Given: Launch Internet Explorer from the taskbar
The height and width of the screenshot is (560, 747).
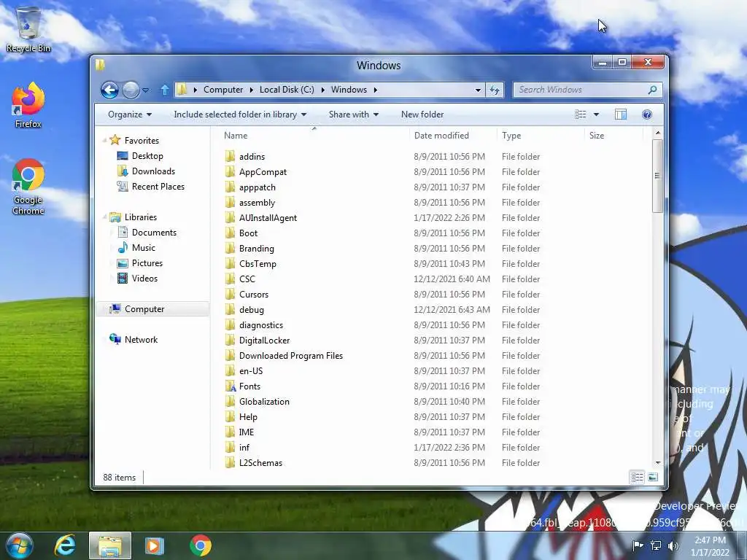Looking at the screenshot, I should coord(65,545).
